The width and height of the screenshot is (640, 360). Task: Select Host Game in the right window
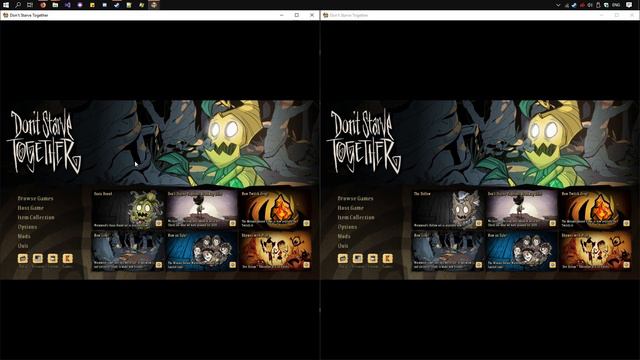pos(351,208)
